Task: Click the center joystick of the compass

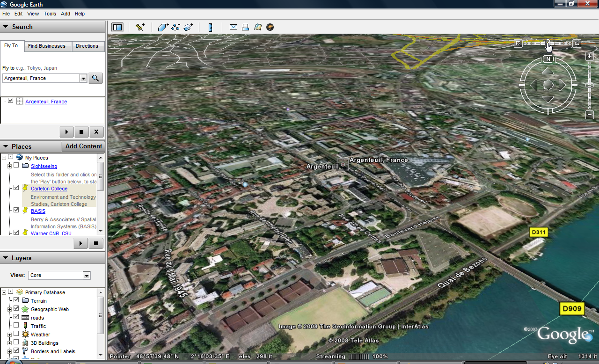Action: 548,85
